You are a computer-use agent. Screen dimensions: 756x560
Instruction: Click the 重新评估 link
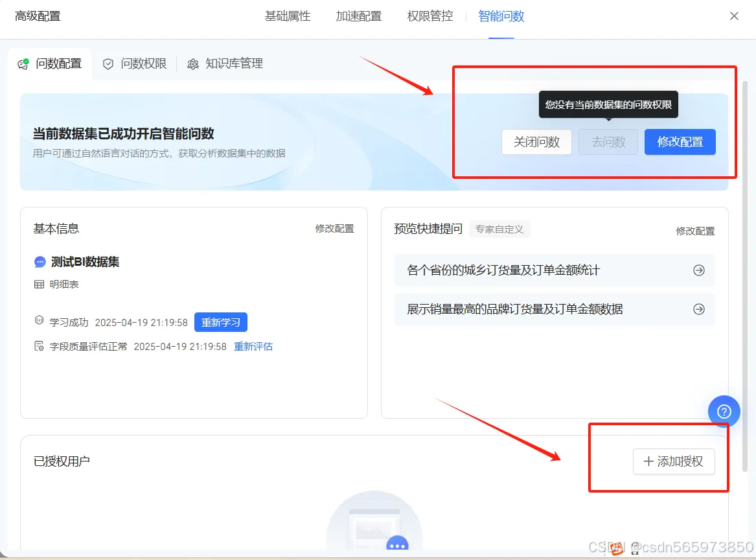253,346
